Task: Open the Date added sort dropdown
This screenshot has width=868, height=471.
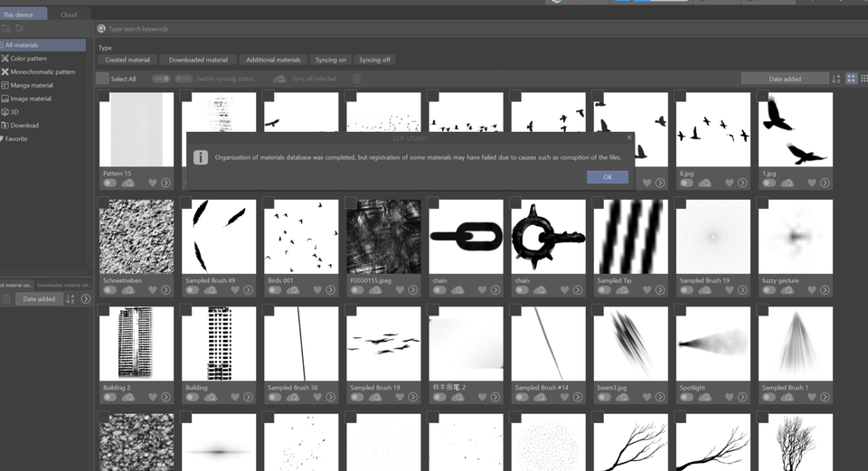Action: click(x=784, y=79)
